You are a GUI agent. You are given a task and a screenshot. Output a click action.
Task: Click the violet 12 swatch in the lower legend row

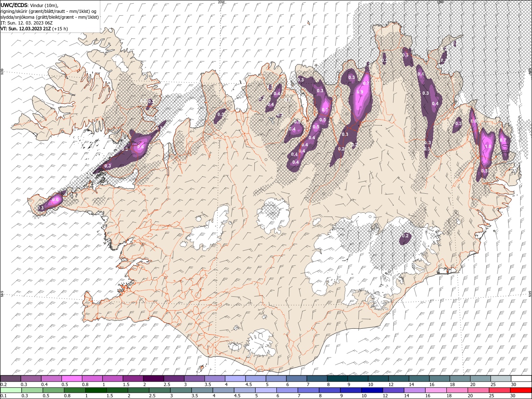(394, 390)
